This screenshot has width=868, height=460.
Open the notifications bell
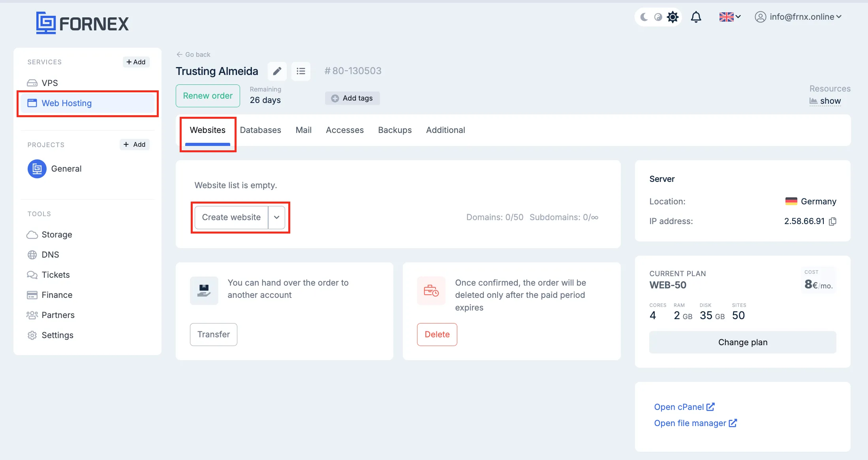point(696,17)
